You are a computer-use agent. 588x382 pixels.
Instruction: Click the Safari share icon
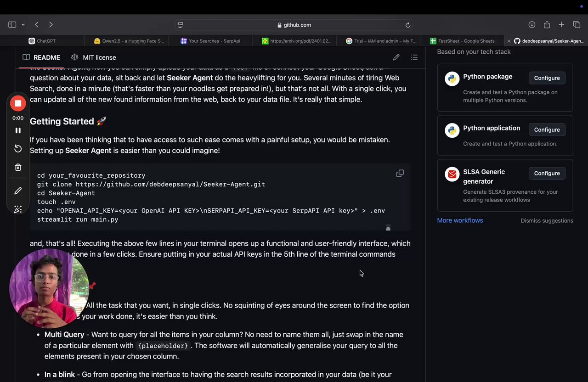coord(547,25)
